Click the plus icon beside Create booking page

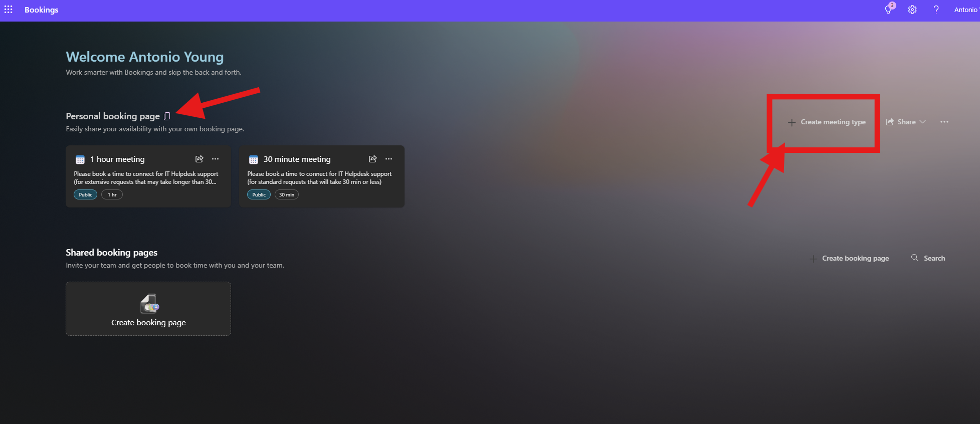click(813, 259)
